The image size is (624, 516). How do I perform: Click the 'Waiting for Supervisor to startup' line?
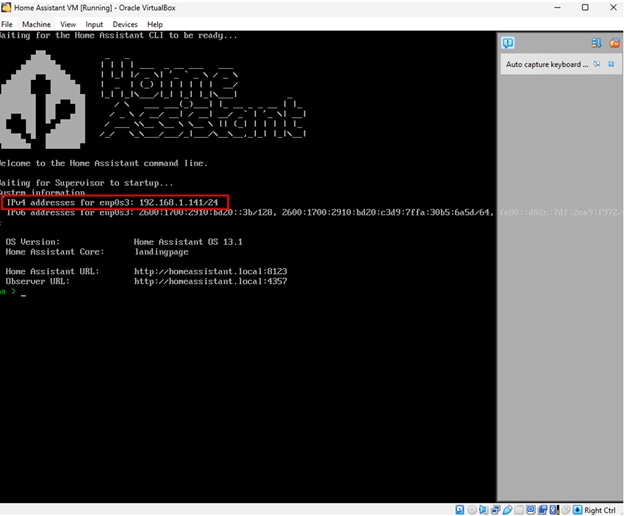pyautogui.click(x=86, y=183)
